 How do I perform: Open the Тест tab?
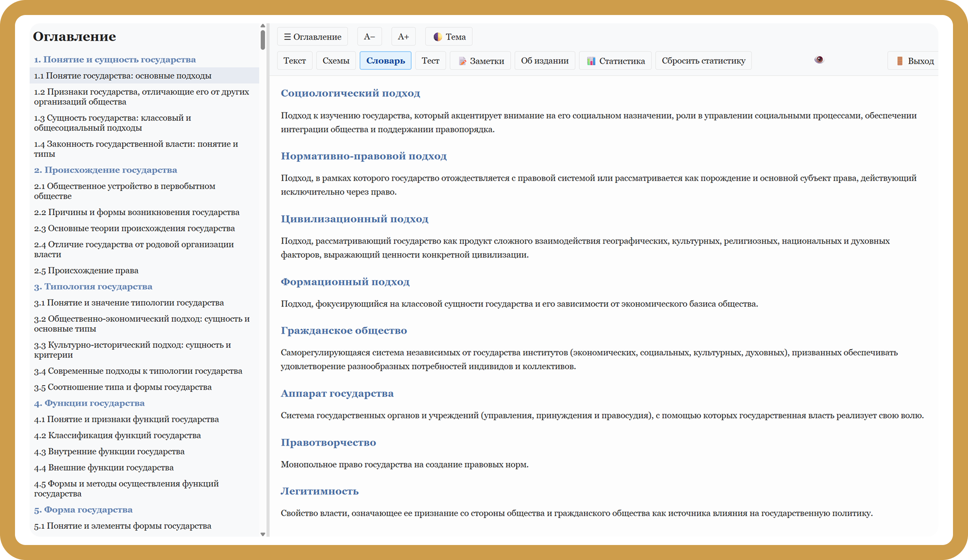[430, 61]
